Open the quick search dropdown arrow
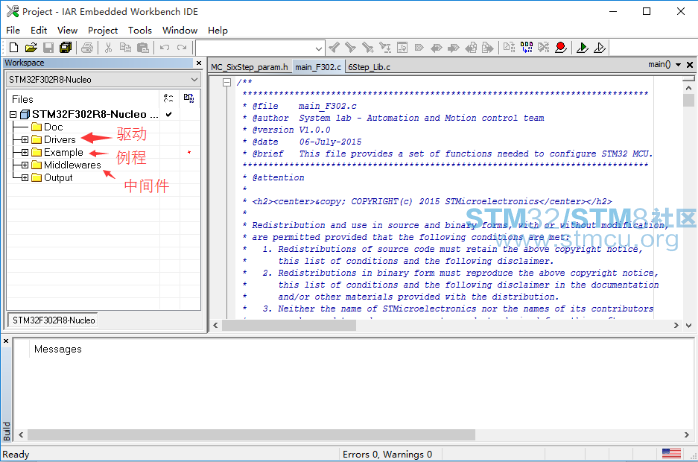Image resolution: width=698 pixels, height=462 pixels. (x=319, y=48)
